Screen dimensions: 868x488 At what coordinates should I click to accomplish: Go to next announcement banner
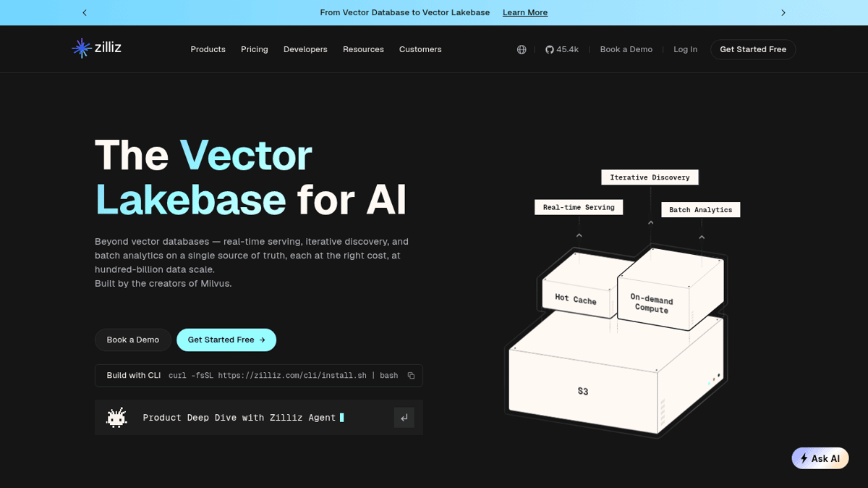pos(783,12)
